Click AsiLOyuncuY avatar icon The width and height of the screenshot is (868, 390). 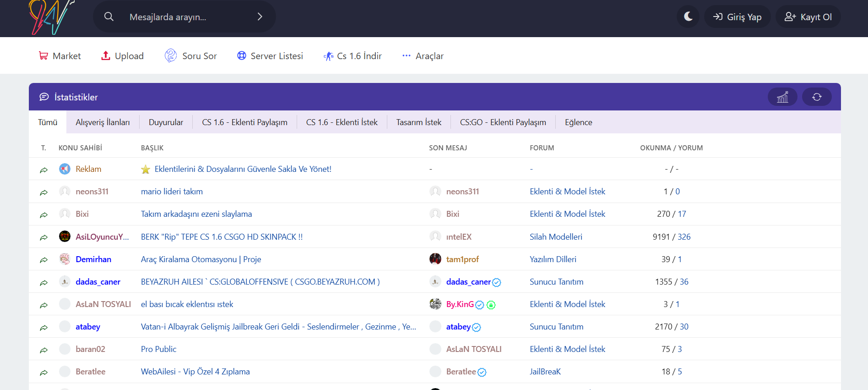(x=65, y=236)
